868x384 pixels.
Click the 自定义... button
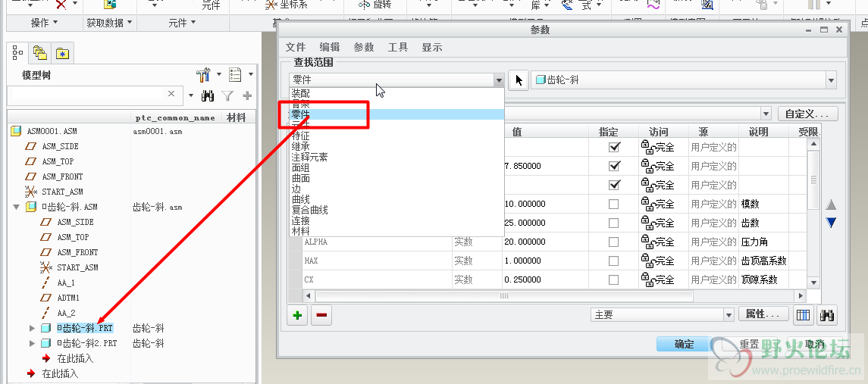click(808, 114)
